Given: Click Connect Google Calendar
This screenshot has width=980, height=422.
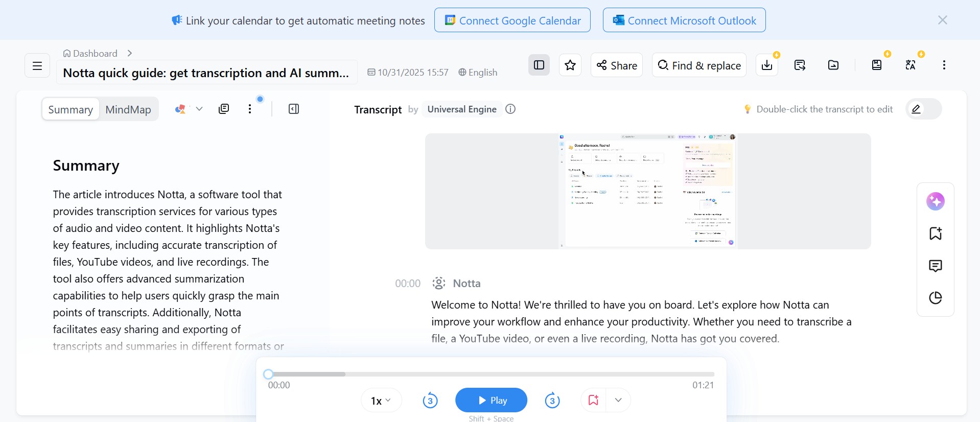Looking at the screenshot, I should click(512, 20).
